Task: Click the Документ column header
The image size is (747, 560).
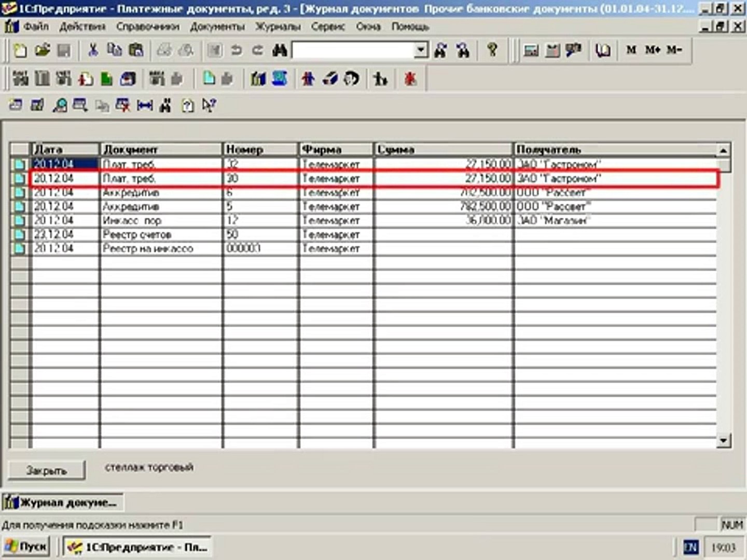Action: click(161, 149)
